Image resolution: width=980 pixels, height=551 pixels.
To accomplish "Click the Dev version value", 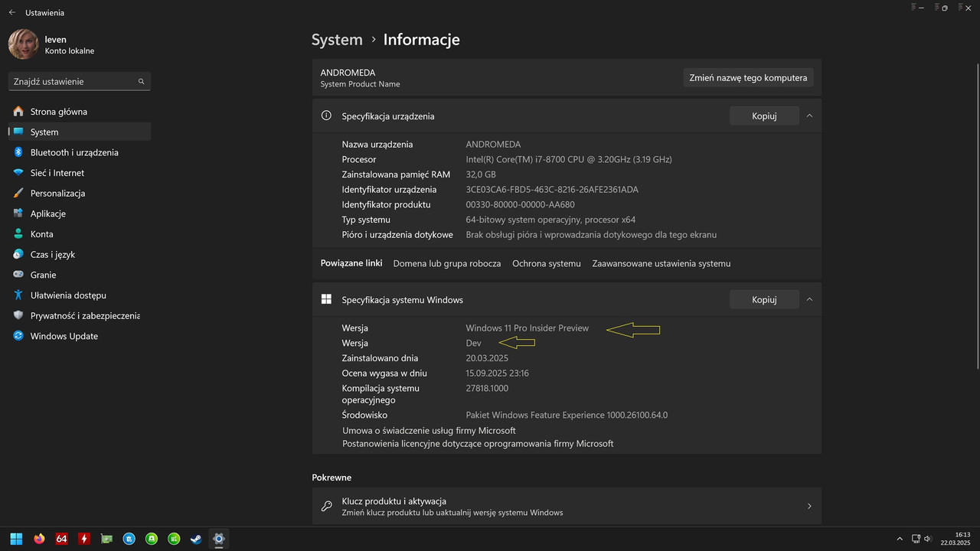I will point(473,344).
